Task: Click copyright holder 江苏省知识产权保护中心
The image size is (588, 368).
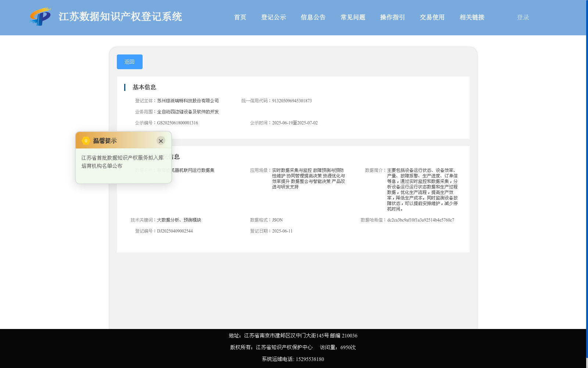Action: (x=284, y=347)
